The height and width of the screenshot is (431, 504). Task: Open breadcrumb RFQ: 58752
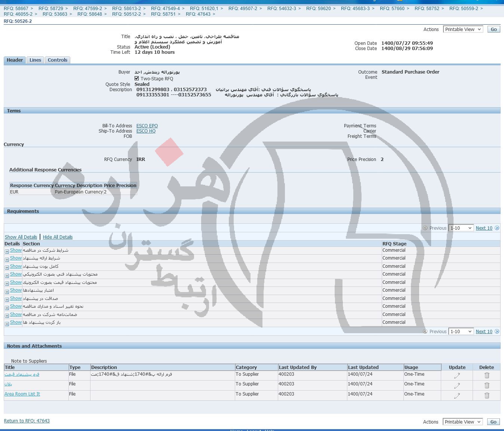pyautogui.click(x=427, y=8)
